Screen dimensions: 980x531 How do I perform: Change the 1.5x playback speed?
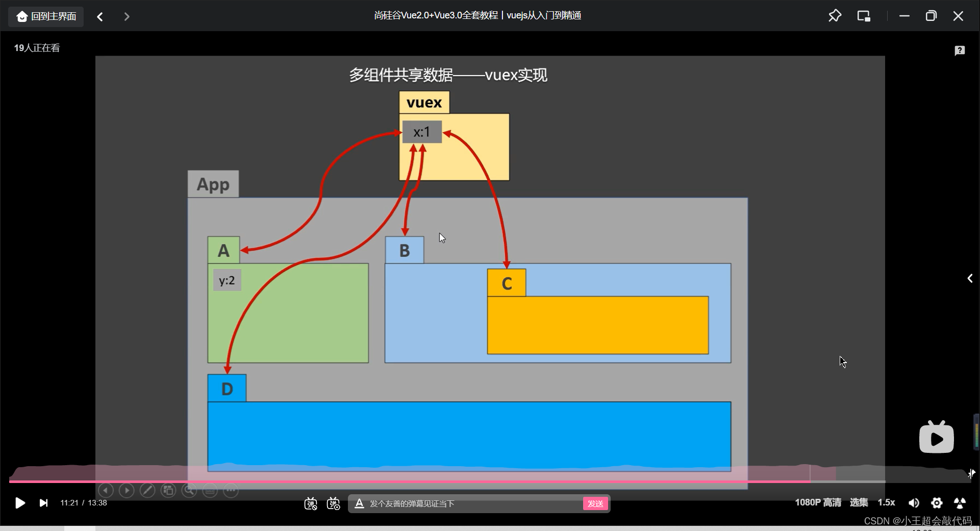tap(886, 502)
